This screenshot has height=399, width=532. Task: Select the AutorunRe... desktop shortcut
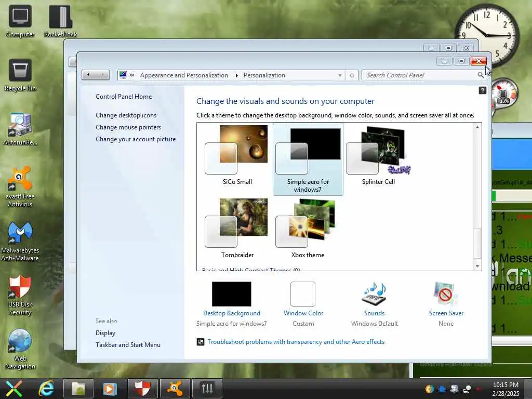coord(20,129)
